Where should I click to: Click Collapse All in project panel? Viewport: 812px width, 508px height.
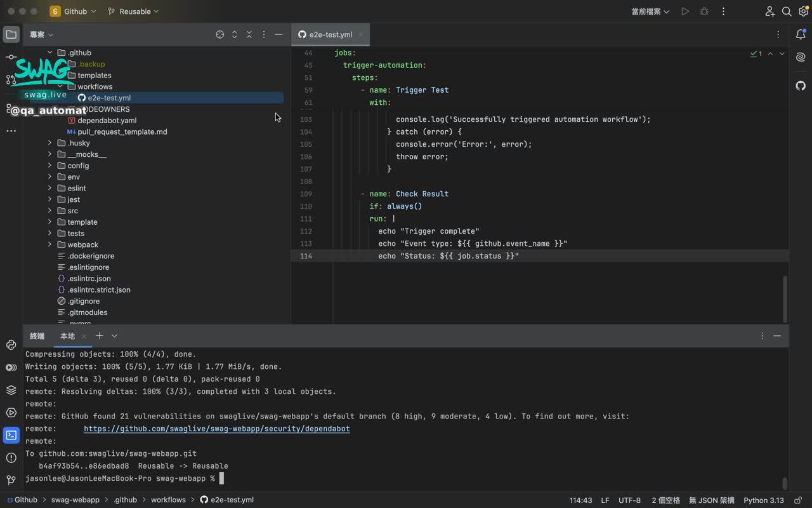pyautogui.click(x=249, y=34)
